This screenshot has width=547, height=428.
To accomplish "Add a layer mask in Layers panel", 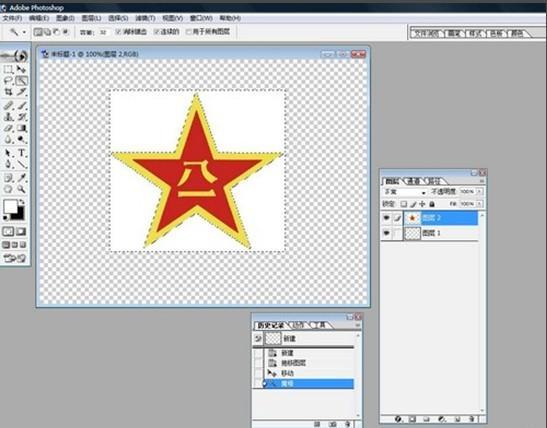I will tap(412, 419).
